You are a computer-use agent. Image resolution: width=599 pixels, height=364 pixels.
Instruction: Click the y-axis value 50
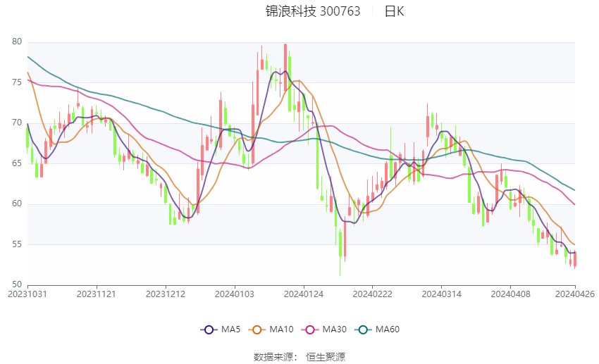point(17,284)
